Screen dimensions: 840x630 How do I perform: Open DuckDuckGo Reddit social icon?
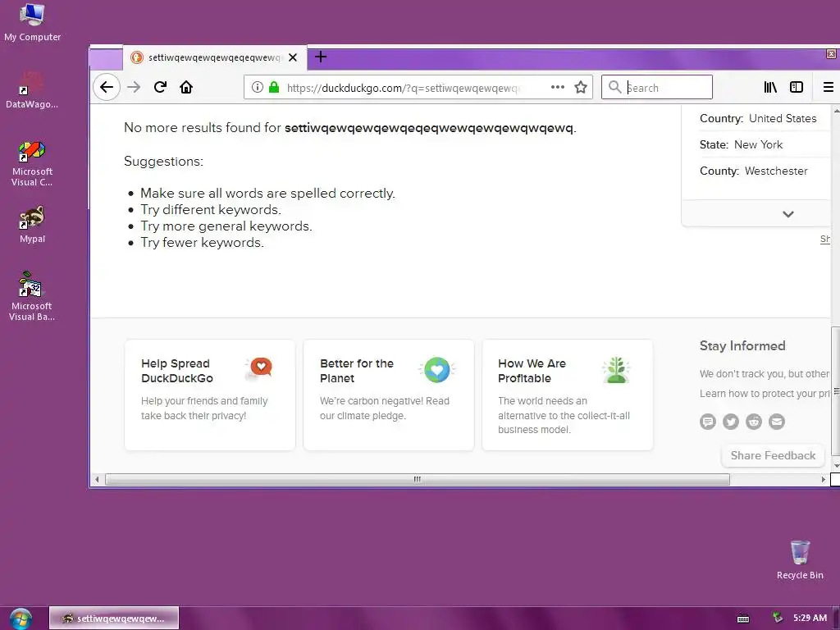[754, 422]
